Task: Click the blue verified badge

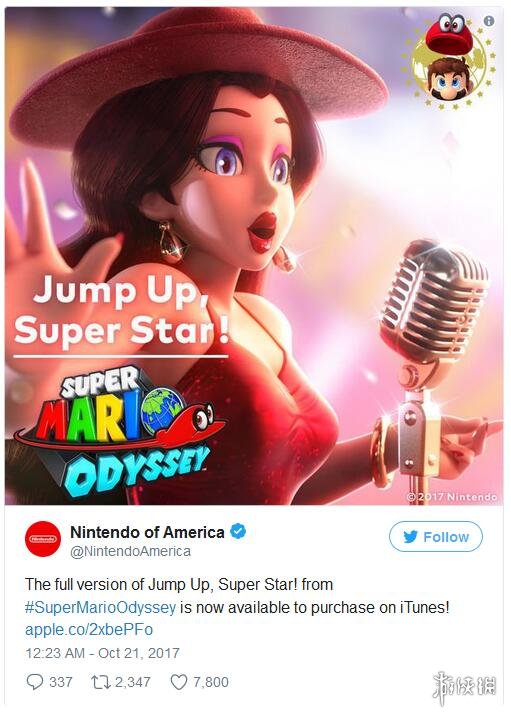Action: pos(237,532)
